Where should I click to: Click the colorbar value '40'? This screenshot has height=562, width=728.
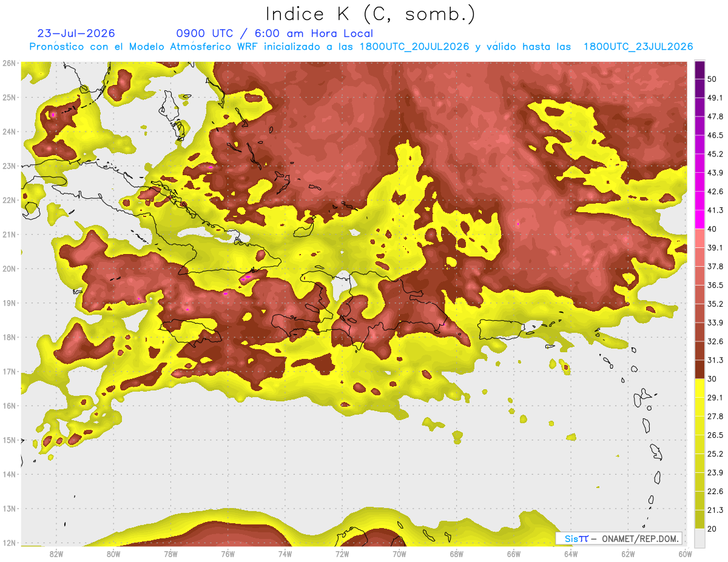[x=713, y=229]
